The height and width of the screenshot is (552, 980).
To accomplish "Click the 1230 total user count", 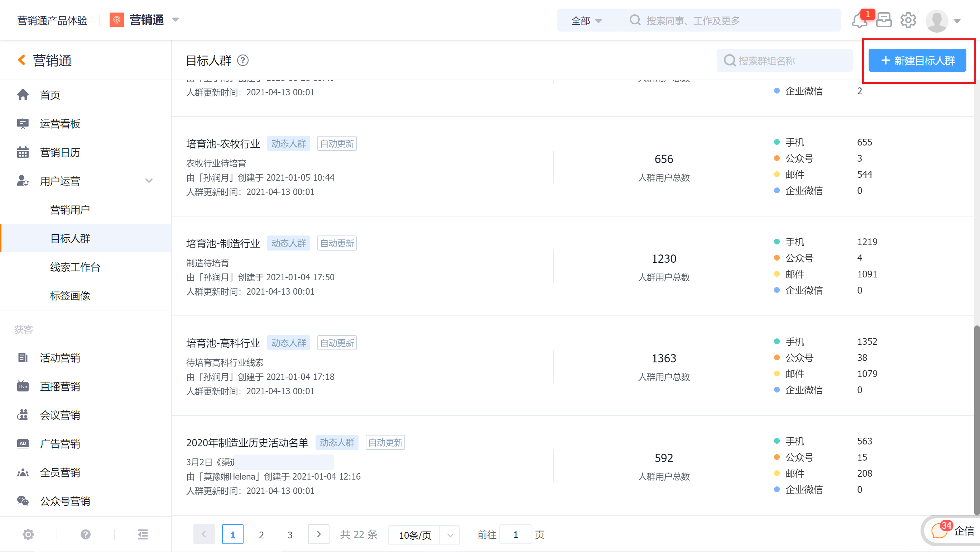I will coord(664,258).
